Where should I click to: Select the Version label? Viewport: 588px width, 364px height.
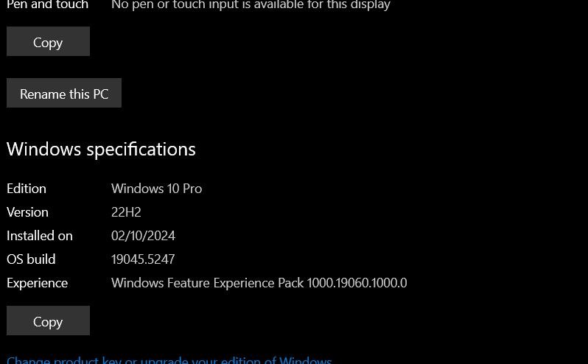point(27,212)
